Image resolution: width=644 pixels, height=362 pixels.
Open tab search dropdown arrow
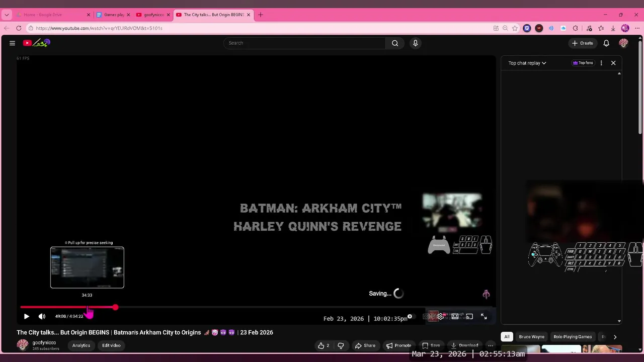point(7,15)
